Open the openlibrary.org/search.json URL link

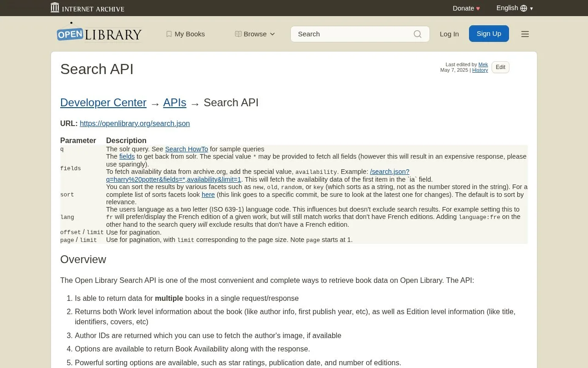point(135,124)
